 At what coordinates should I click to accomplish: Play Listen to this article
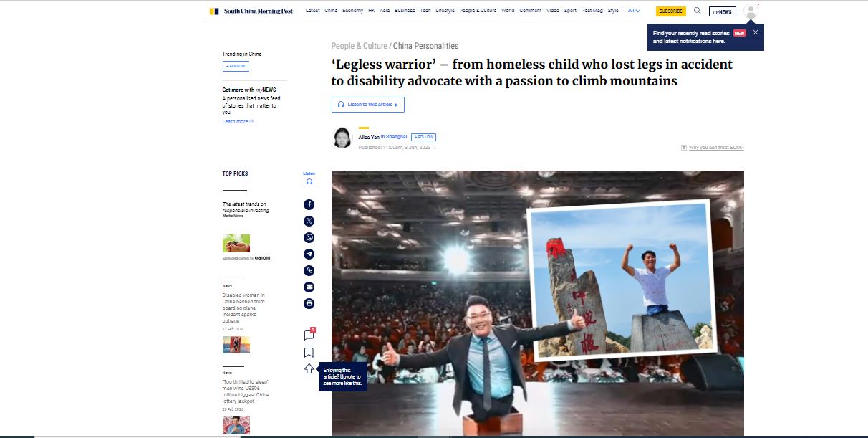click(368, 105)
